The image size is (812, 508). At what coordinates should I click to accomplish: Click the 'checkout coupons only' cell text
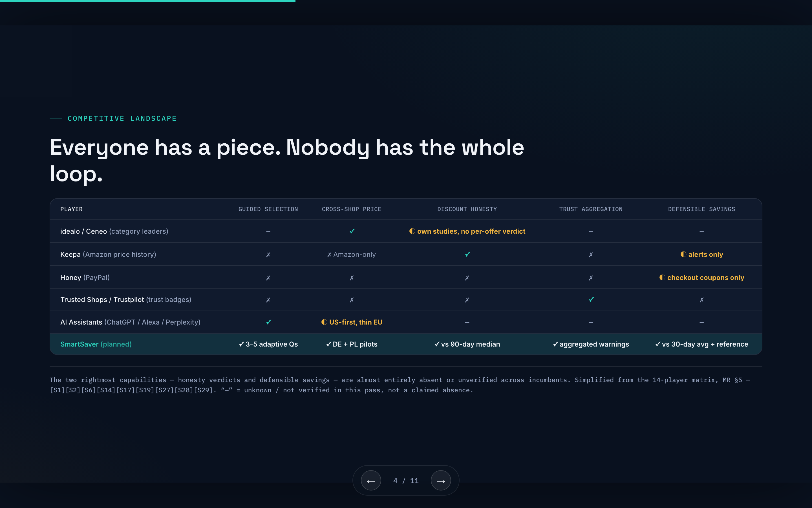point(706,277)
